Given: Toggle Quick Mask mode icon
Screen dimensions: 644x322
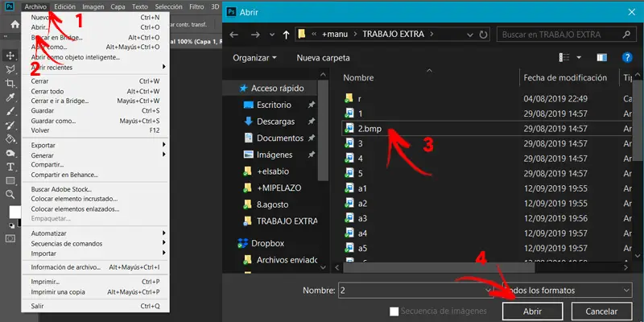Looking at the screenshot, I should (10, 238).
